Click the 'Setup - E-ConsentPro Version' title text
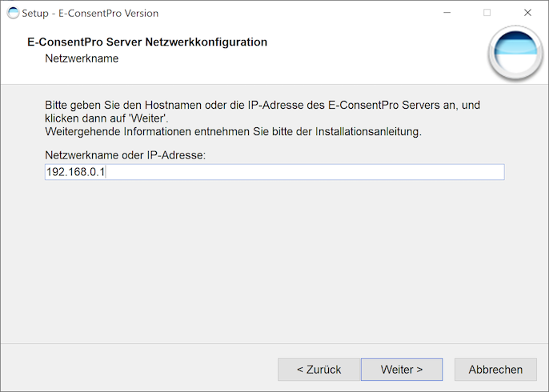The height and width of the screenshot is (392, 549). (90, 14)
